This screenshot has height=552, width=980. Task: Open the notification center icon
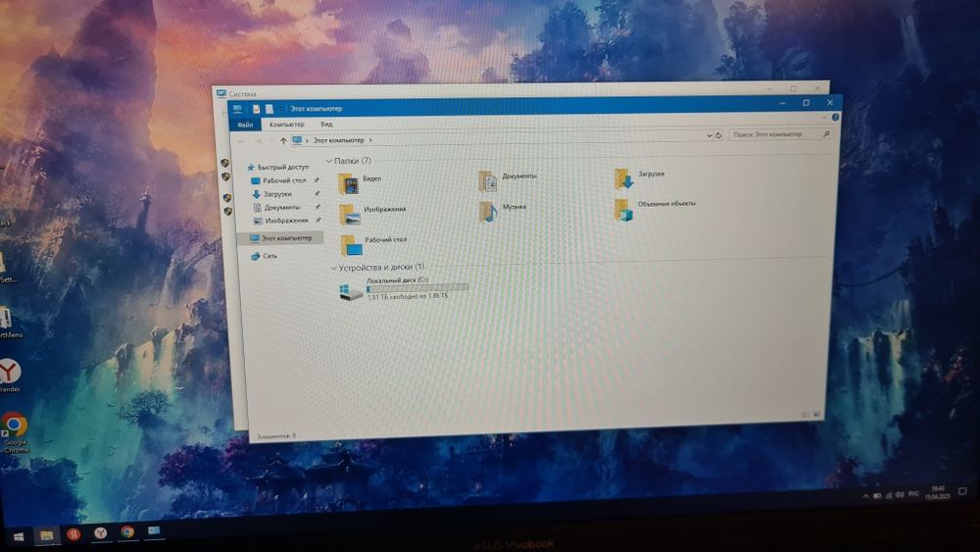[962, 491]
